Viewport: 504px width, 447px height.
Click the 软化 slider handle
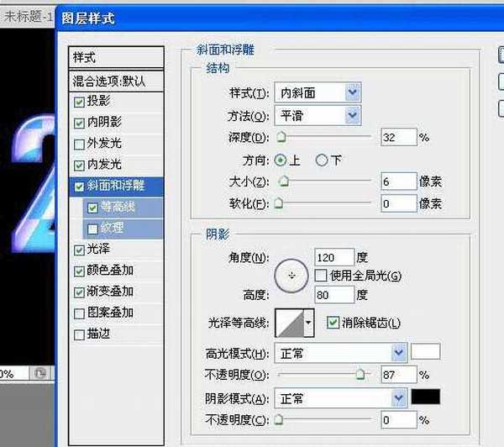tap(279, 203)
